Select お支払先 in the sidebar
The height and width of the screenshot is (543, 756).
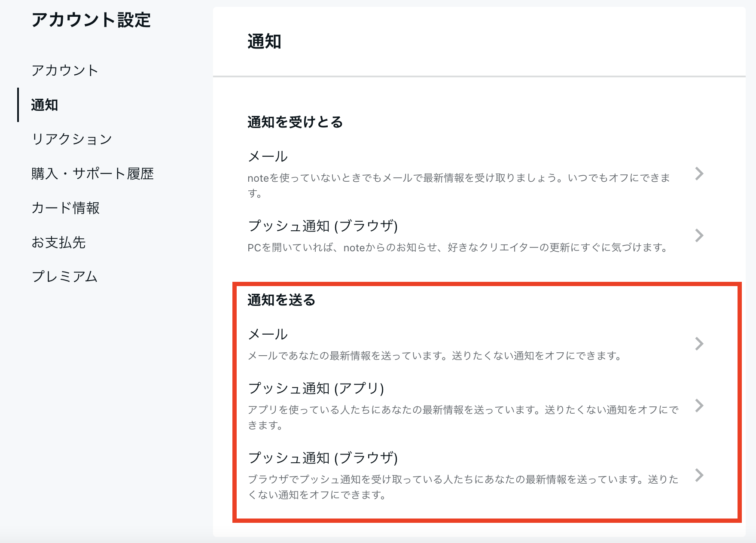(x=59, y=243)
